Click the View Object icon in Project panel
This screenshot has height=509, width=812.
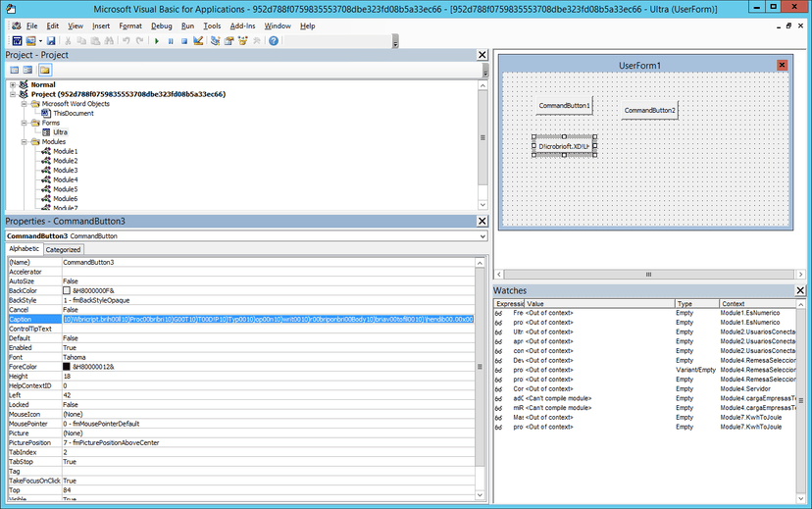[28, 70]
